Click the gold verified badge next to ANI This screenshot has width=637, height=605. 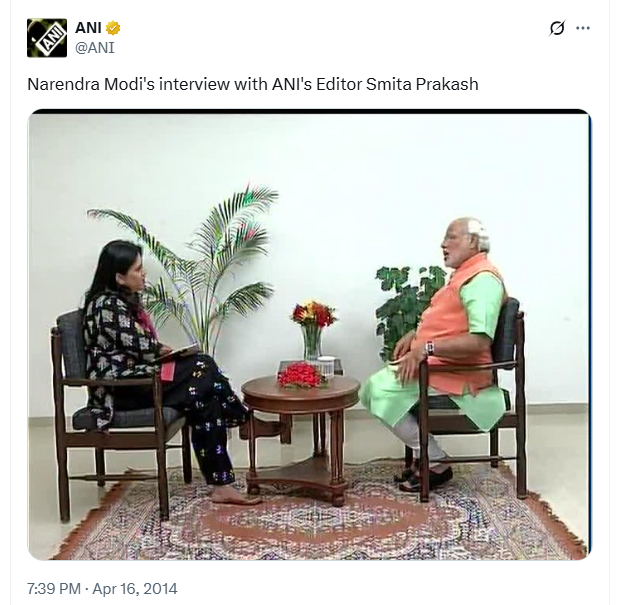[x=113, y=28]
